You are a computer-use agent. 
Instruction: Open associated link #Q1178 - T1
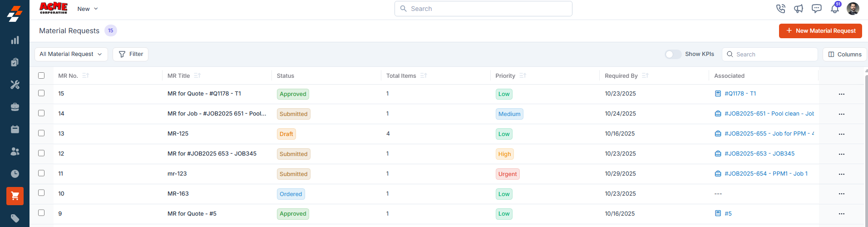pyautogui.click(x=740, y=94)
